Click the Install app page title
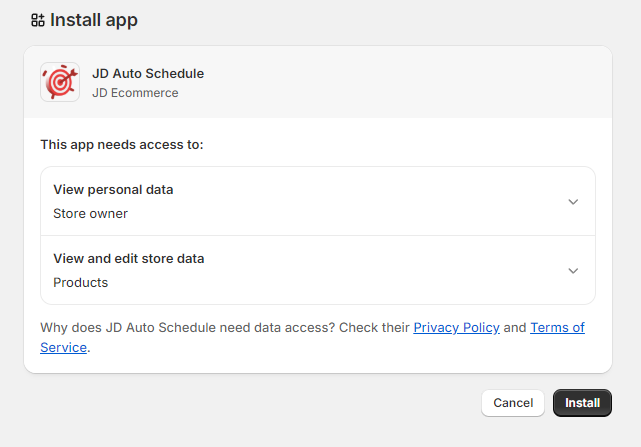This screenshot has height=447, width=641. (x=94, y=20)
